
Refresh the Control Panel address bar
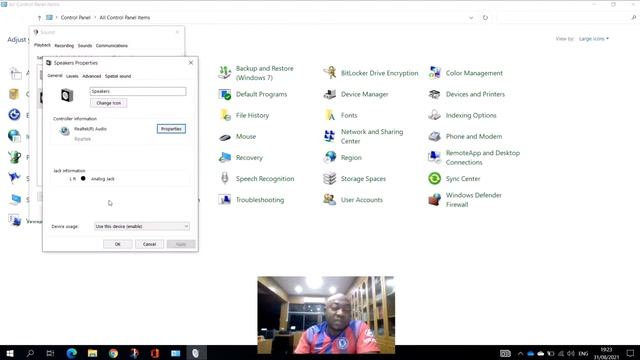485,18
